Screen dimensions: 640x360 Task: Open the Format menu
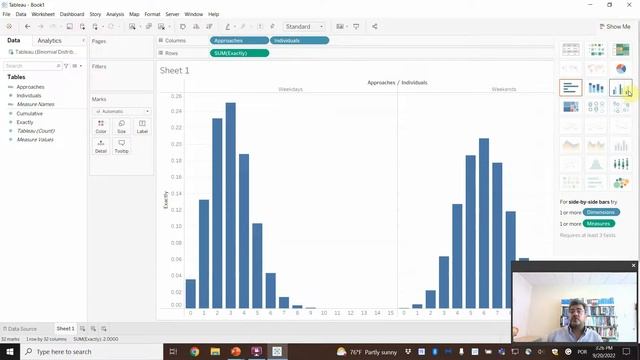152,14
